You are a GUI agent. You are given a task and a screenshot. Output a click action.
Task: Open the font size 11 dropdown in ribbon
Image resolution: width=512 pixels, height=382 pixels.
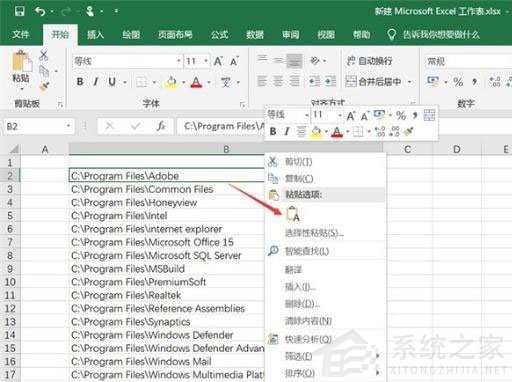206,61
